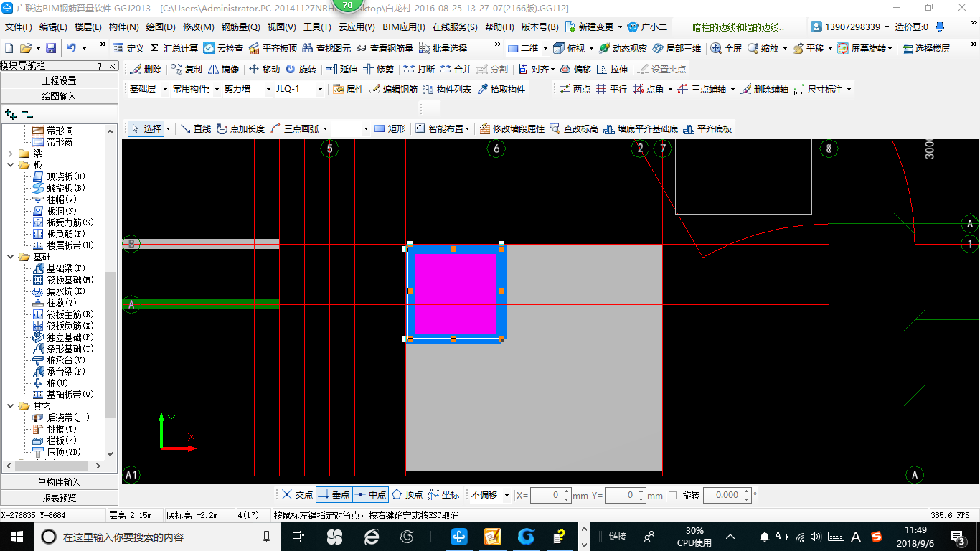Open 编辑钢筋 edit rebar tool
980x551 pixels.
point(393,90)
